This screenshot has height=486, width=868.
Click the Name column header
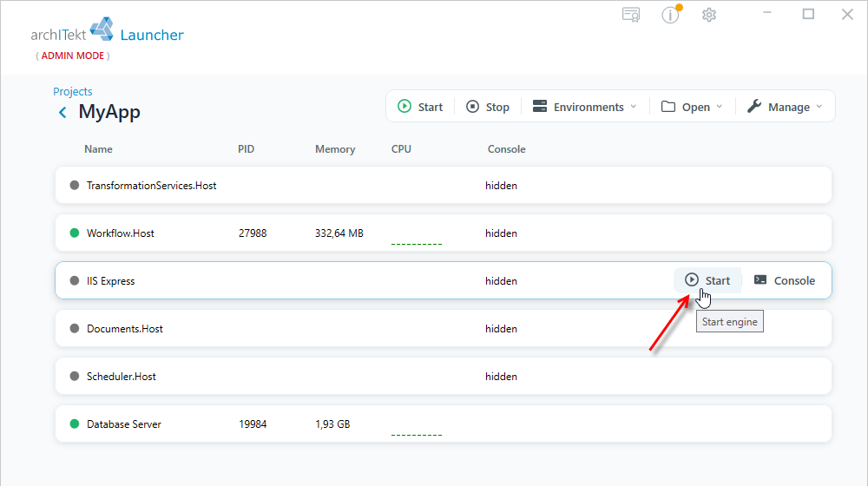[99, 149]
